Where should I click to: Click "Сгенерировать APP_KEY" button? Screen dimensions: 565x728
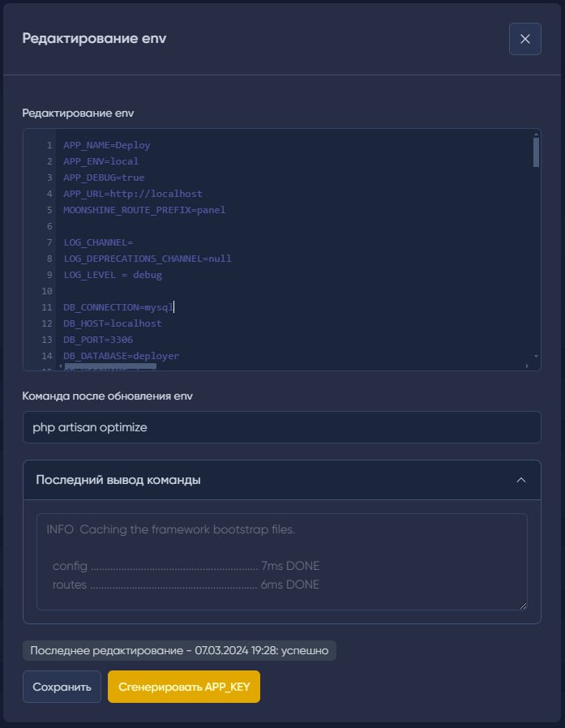click(183, 687)
